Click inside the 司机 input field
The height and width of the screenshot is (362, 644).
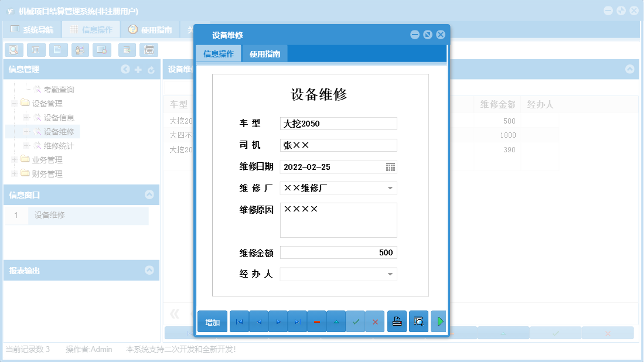tap(338, 145)
